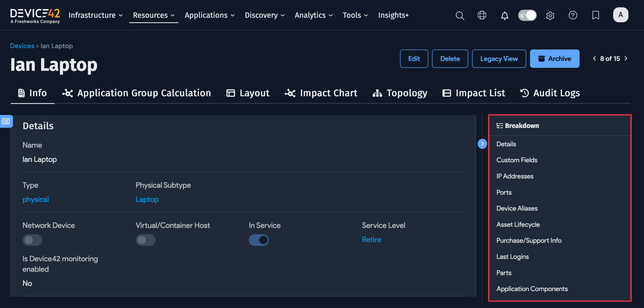Click the help question mark icon

(x=572, y=15)
